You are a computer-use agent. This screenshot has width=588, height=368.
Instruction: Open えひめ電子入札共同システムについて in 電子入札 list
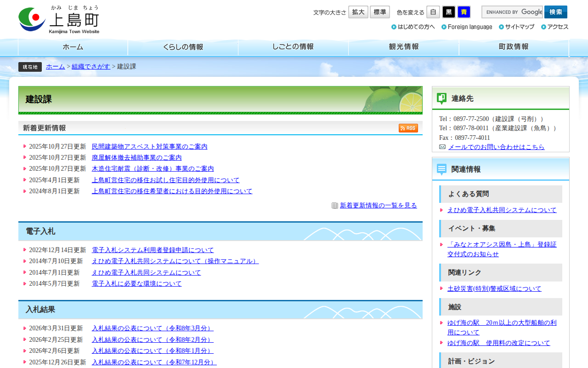(147, 273)
